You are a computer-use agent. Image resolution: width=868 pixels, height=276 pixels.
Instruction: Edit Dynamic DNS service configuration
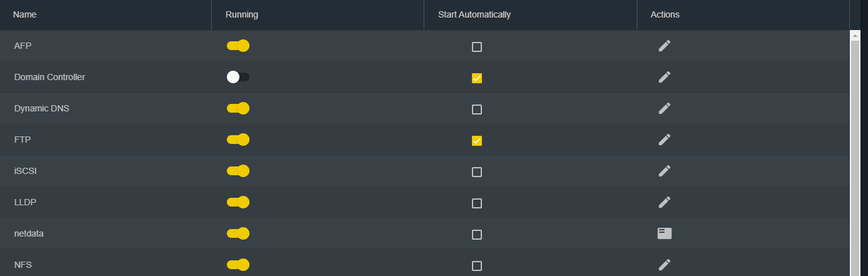(x=664, y=108)
